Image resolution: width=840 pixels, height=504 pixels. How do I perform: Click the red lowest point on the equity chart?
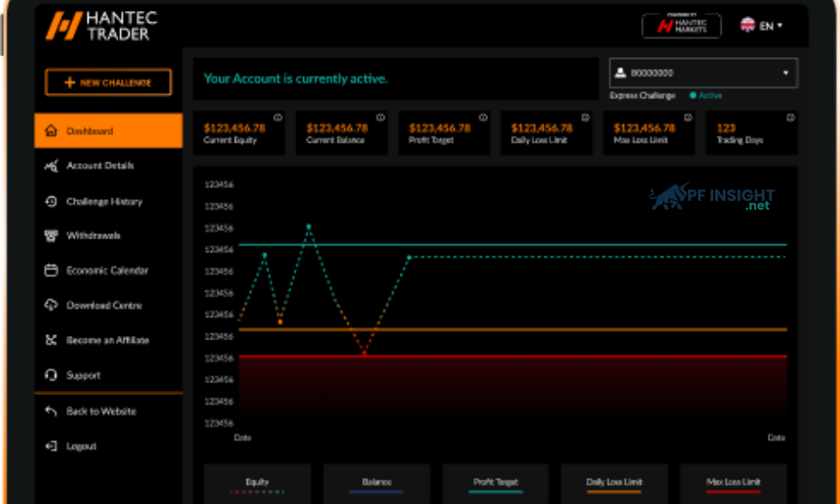365,353
